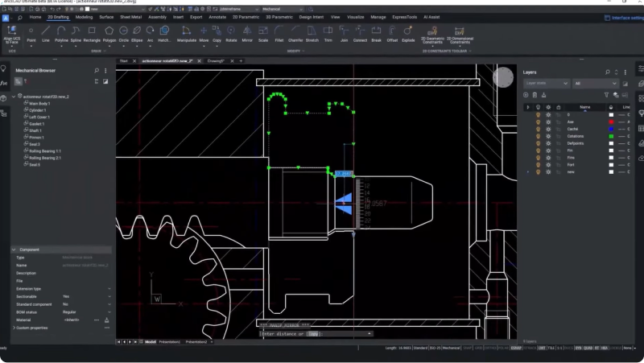The image size is (644, 363).
Task: Choose the Spline tool
Action: pyautogui.click(x=76, y=34)
